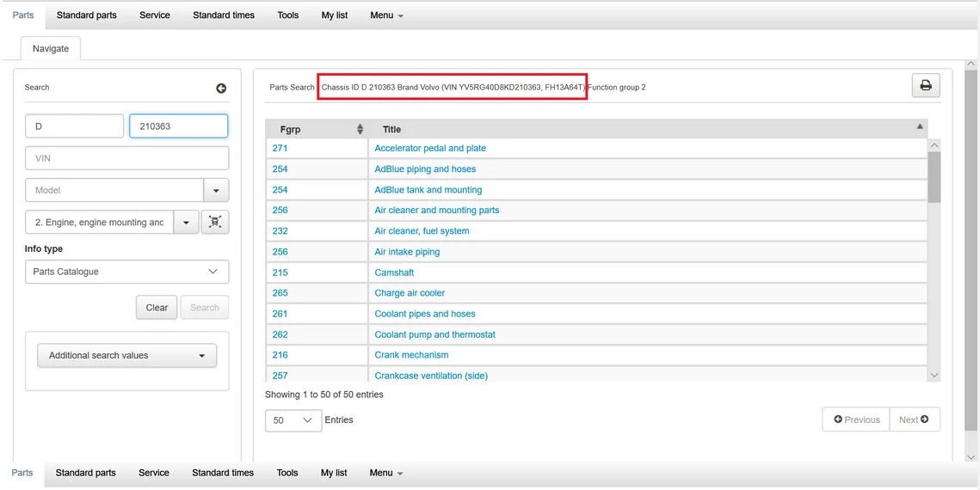Collapse search panel with back arrow icon
Screen dimensions: 980x490
tap(221, 88)
